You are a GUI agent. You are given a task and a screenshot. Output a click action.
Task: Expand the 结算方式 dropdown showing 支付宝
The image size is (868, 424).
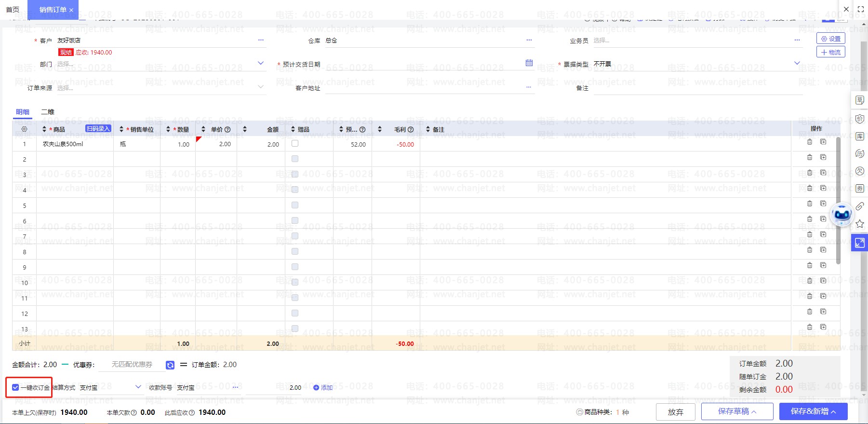(138, 387)
